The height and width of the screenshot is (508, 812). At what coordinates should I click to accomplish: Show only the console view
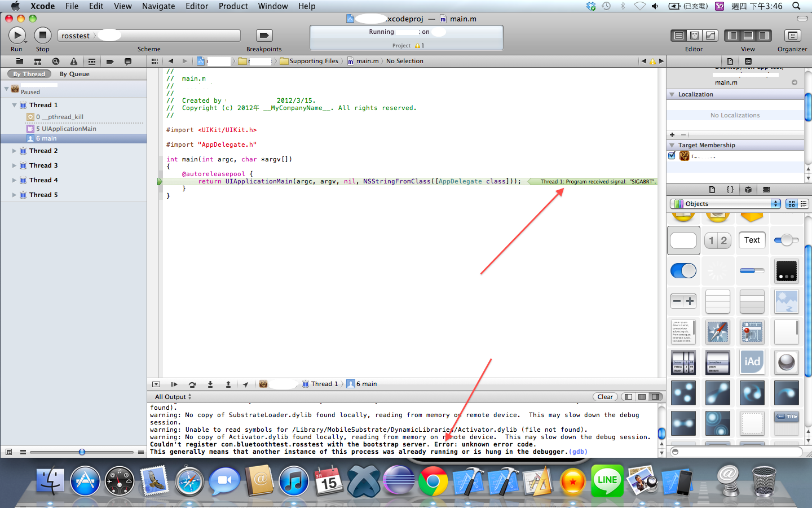tap(655, 397)
